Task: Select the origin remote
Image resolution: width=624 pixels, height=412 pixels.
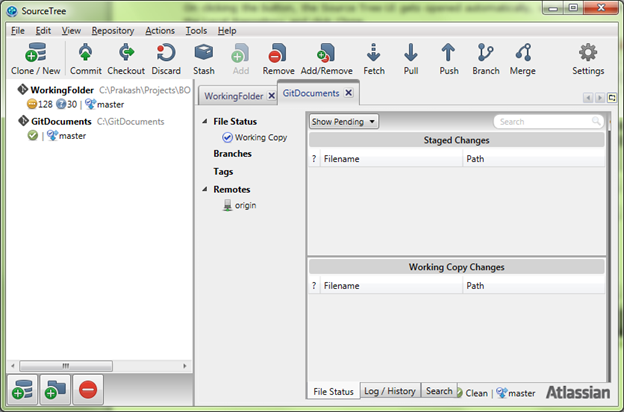Action: click(245, 205)
